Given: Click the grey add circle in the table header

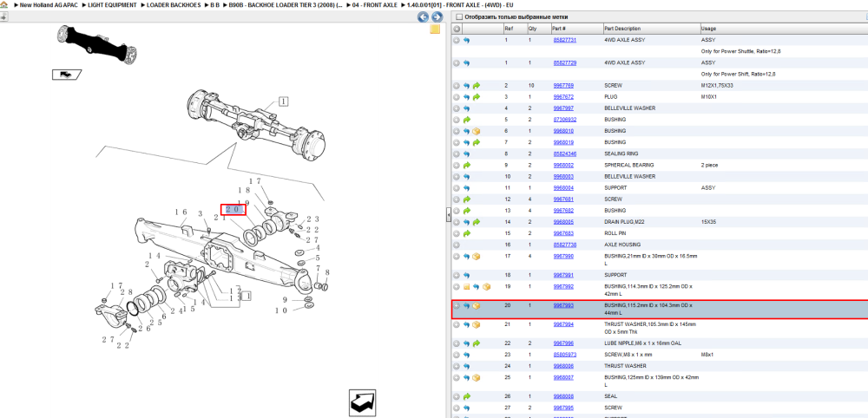Looking at the screenshot, I should coord(457,29).
